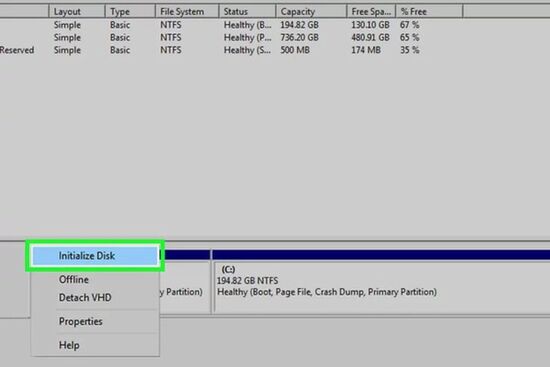This screenshot has height=367, width=550.
Task: Sort list by Status column
Action: 247,12
